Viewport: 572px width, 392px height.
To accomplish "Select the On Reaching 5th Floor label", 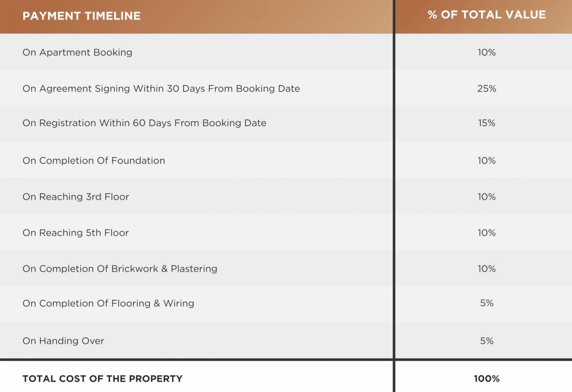I will click(76, 233).
